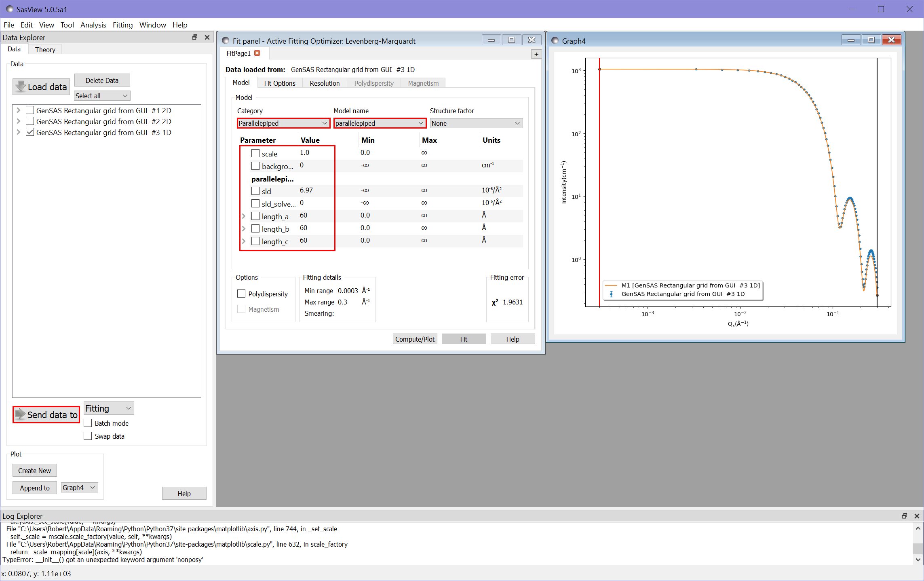Click the Compute/Plot button
924x581 pixels.
click(x=415, y=339)
